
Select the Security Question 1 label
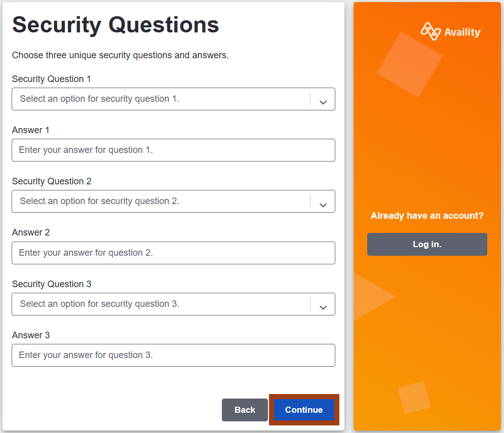pyautogui.click(x=52, y=79)
